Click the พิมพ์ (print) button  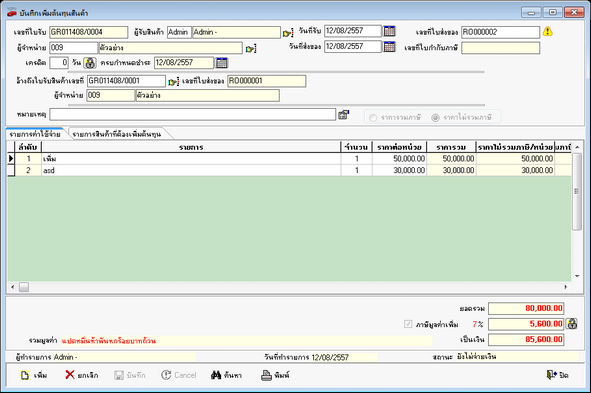point(275,375)
